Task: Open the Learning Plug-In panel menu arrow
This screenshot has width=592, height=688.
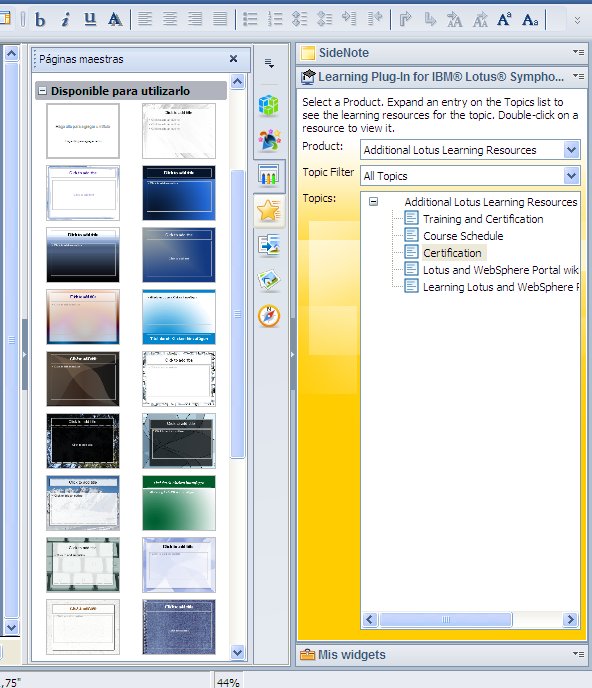Action: [578, 76]
